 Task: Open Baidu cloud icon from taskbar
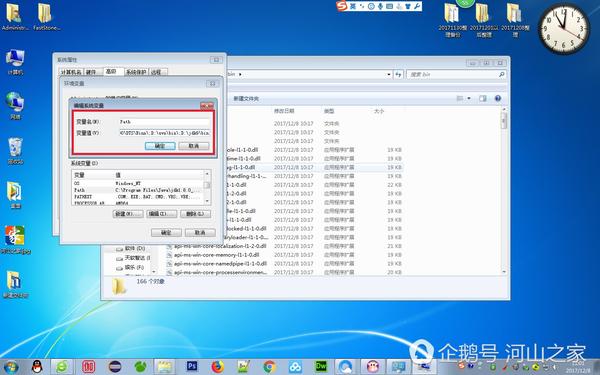pyautogui.click(x=295, y=367)
